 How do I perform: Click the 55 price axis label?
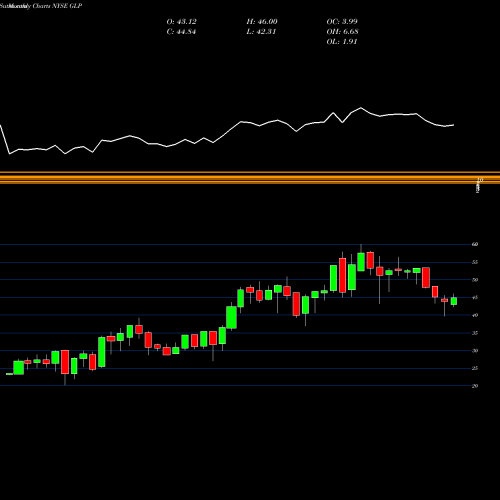click(x=475, y=262)
